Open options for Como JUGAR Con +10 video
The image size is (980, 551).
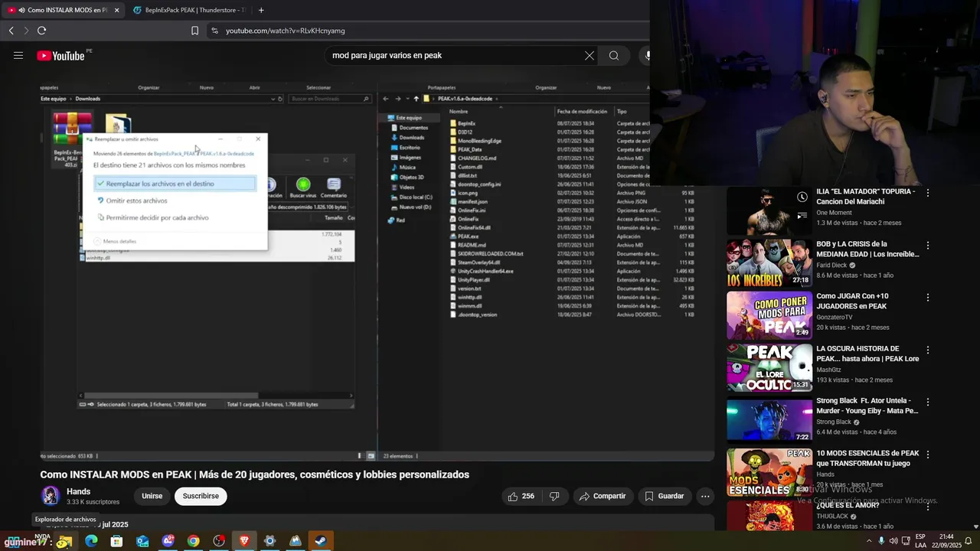[x=928, y=298]
